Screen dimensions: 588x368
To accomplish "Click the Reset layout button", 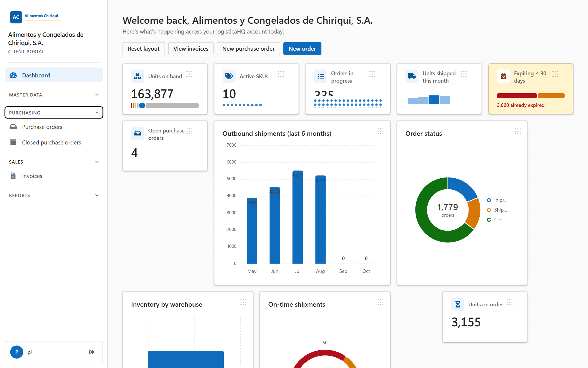I will [x=144, y=49].
